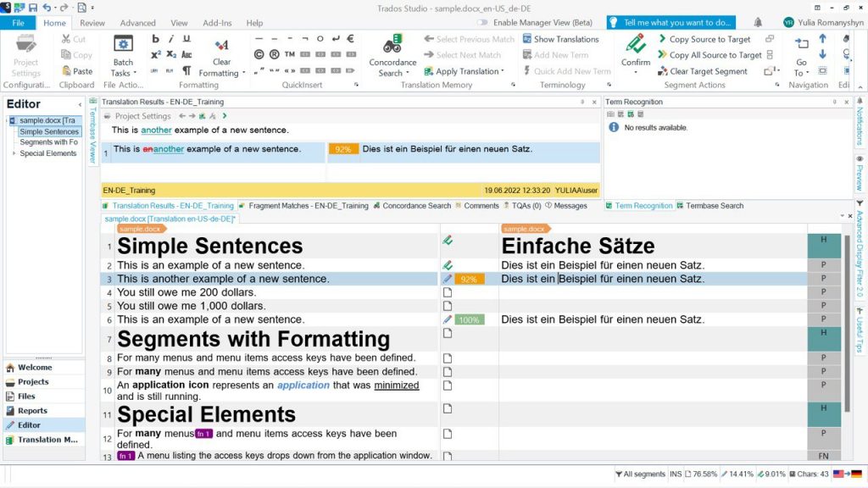Image resolution: width=868 pixels, height=488 pixels.
Task: Open Concordance Search dropdown arrow
Action: [x=408, y=73]
